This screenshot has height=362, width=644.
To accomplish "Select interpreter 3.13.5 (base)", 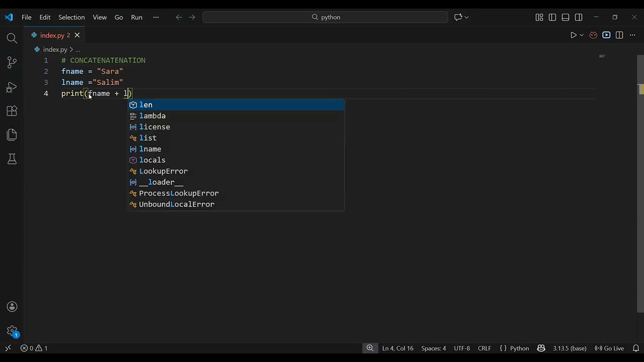I will [570, 348].
